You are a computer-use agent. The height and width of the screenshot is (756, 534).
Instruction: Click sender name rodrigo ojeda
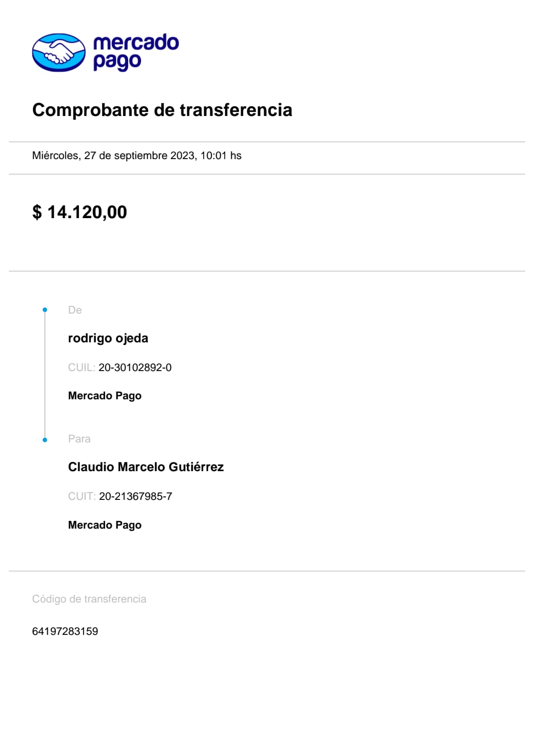click(x=108, y=338)
